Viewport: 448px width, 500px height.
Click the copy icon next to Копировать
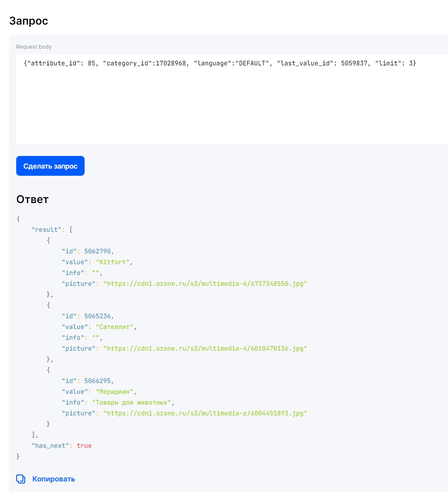point(20,479)
